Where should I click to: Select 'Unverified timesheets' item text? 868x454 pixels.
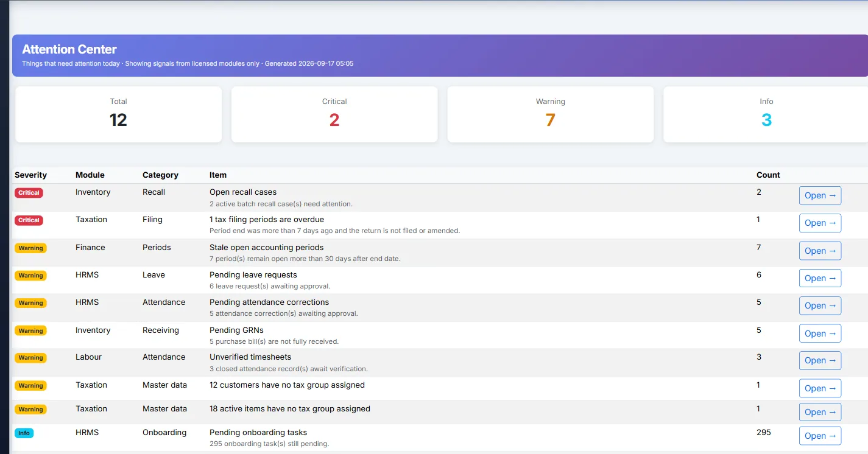250,357
